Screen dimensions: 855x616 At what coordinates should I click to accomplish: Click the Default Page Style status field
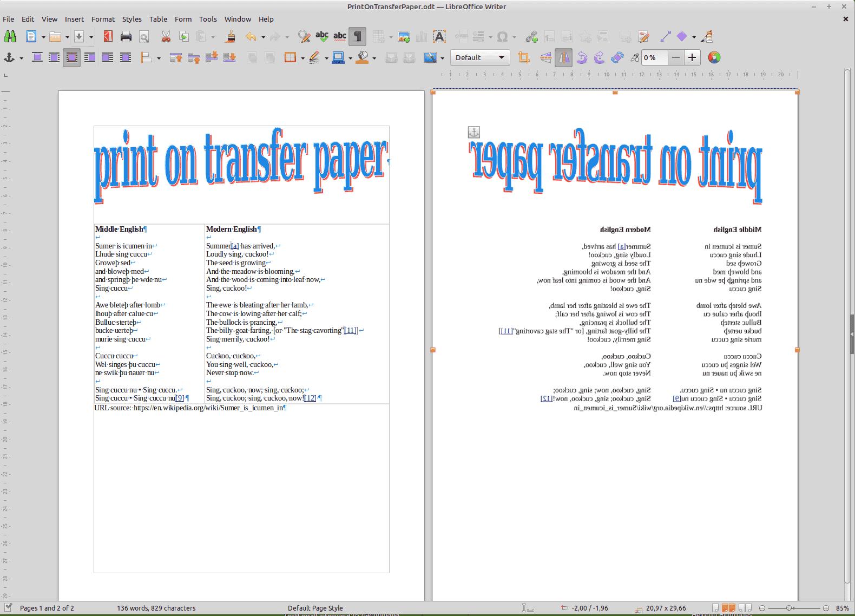click(315, 608)
